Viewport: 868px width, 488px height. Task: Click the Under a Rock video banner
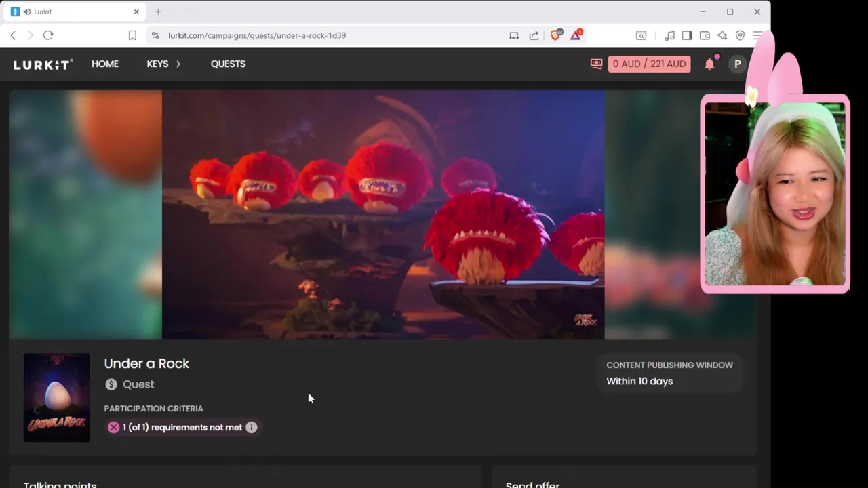(383, 215)
